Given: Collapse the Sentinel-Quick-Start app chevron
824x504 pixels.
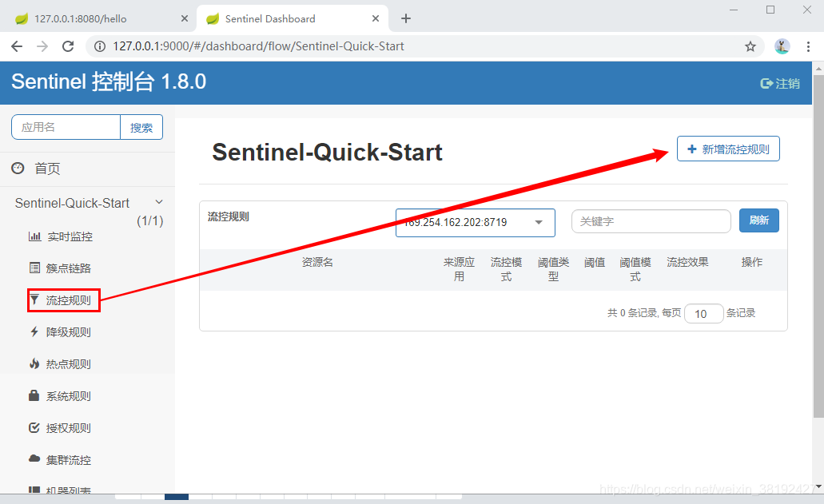Looking at the screenshot, I should click(x=159, y=202).
